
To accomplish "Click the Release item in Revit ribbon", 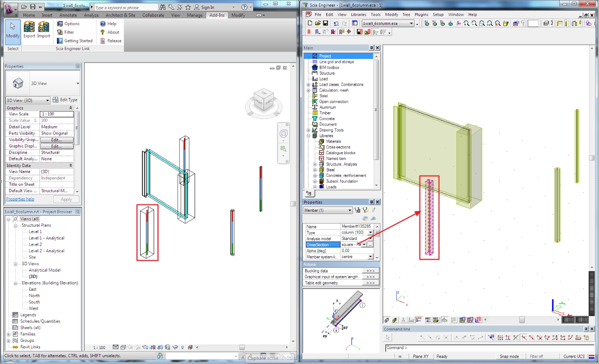I will coord(111,41).
